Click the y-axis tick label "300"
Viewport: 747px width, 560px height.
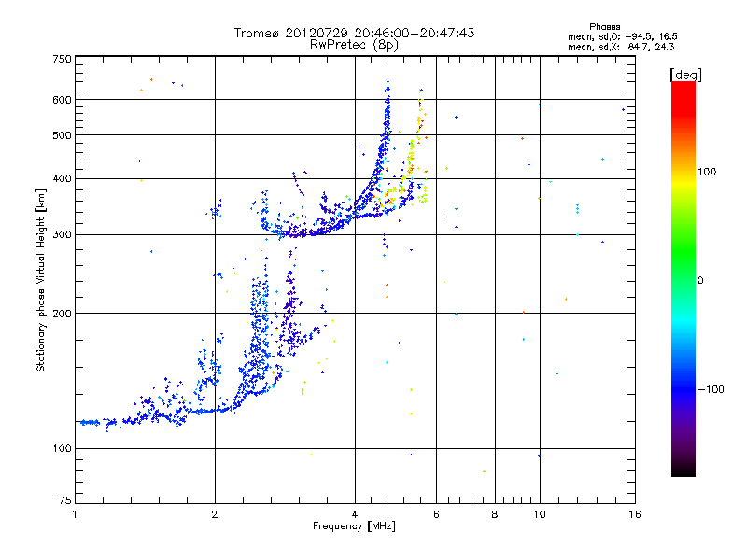coord(62,235)
